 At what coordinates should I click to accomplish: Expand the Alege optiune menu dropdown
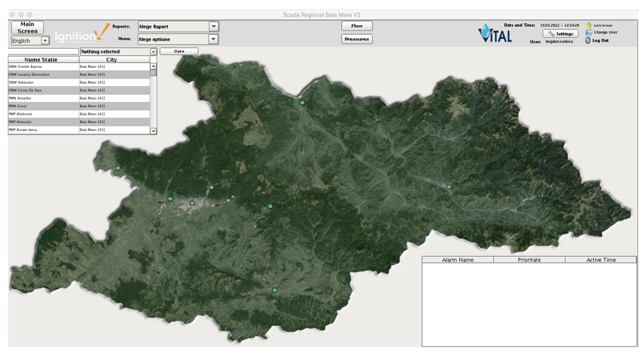pyautogui.click(x=213, y=39)
